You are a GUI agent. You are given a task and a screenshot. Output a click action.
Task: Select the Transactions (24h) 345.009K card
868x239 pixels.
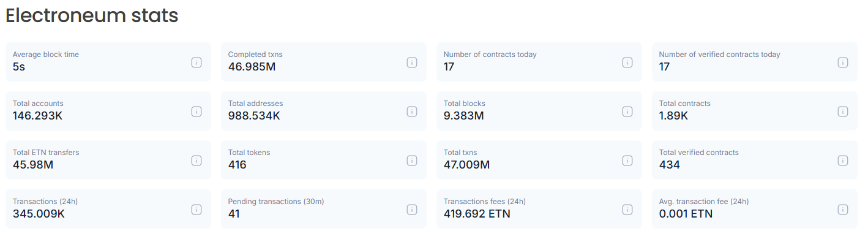point(108,210)
